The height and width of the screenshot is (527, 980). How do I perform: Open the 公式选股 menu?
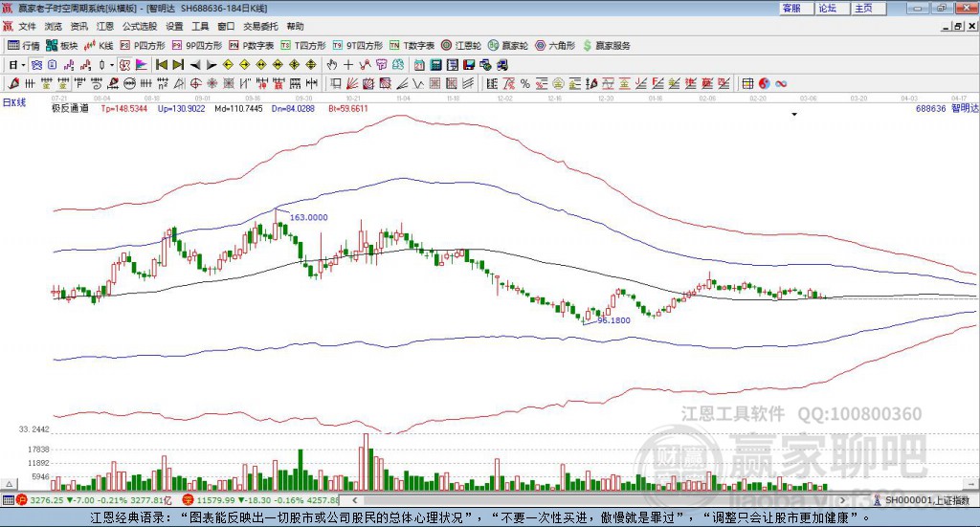click(x=140, y=26)
